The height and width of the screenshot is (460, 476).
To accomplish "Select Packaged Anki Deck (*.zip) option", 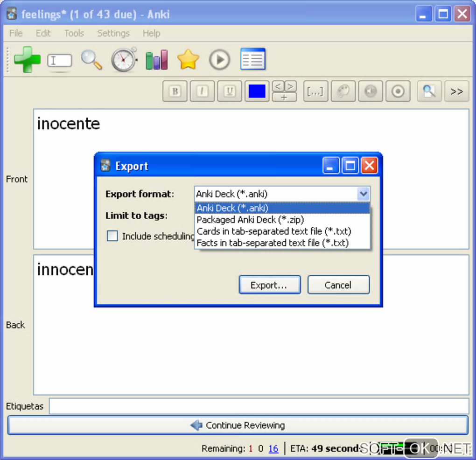I will (282, 220).
